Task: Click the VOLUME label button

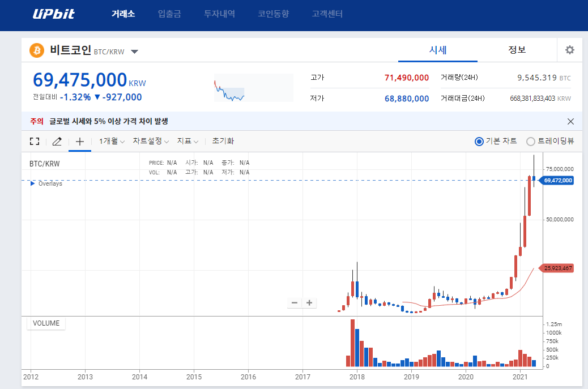Action: coord(46,323)
